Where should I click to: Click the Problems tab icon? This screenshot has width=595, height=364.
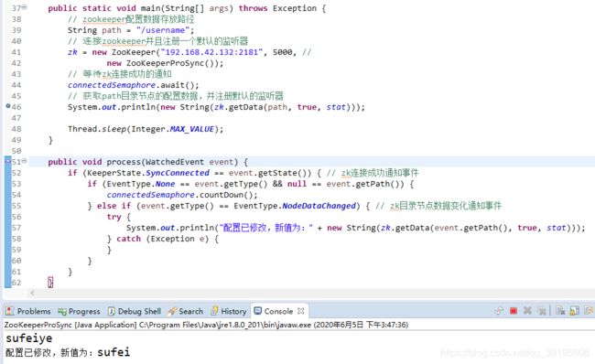(10, 311)
